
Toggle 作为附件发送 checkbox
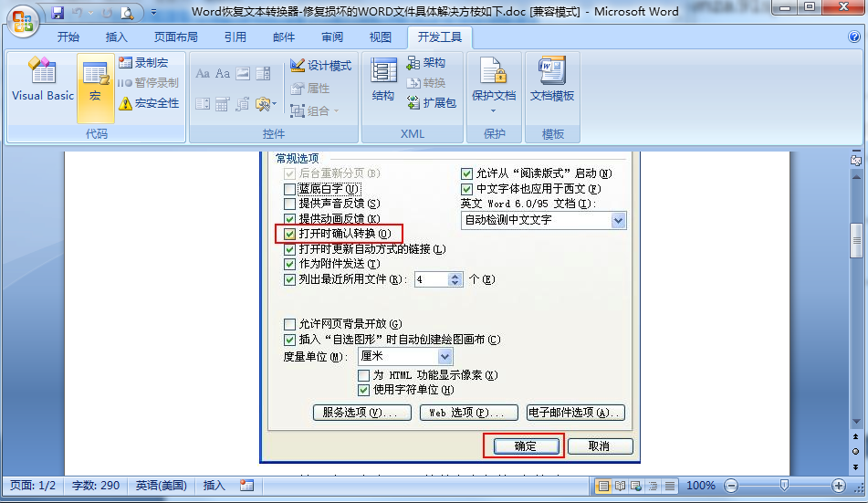click(x=289, y=264)
